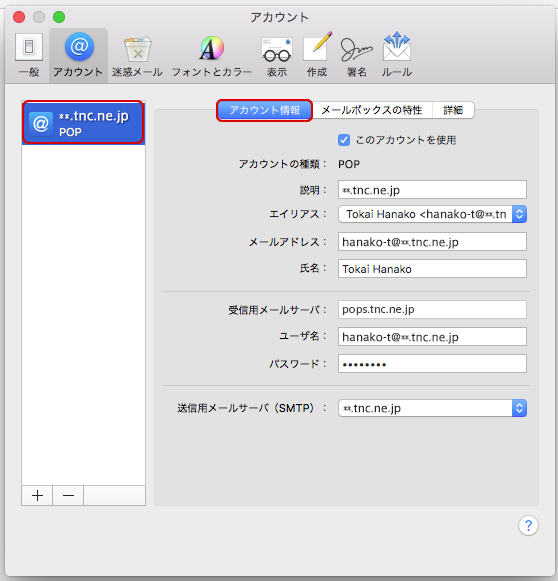Select the **.tnc.ne.jp POP account in list
This screenshot has height=581, width=558.
click(83, 123)
